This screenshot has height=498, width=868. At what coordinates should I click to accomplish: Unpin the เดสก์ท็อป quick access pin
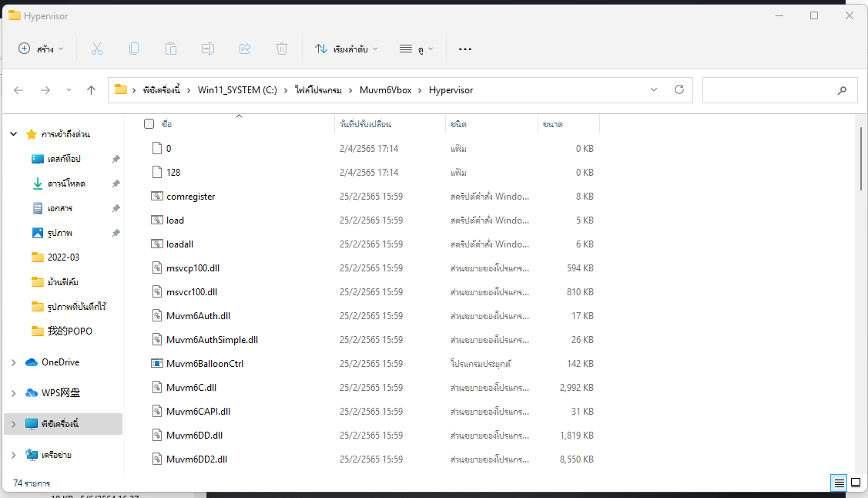(x=116, y=159)
